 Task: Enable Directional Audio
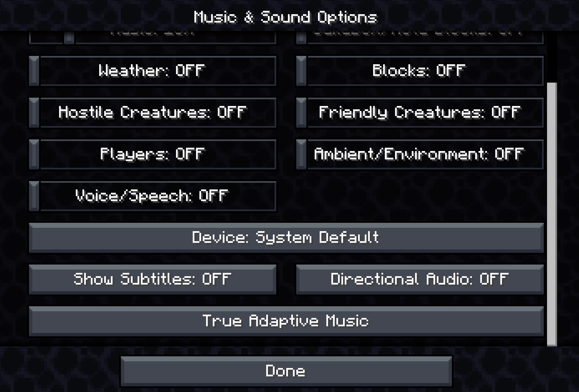point(420,280)
